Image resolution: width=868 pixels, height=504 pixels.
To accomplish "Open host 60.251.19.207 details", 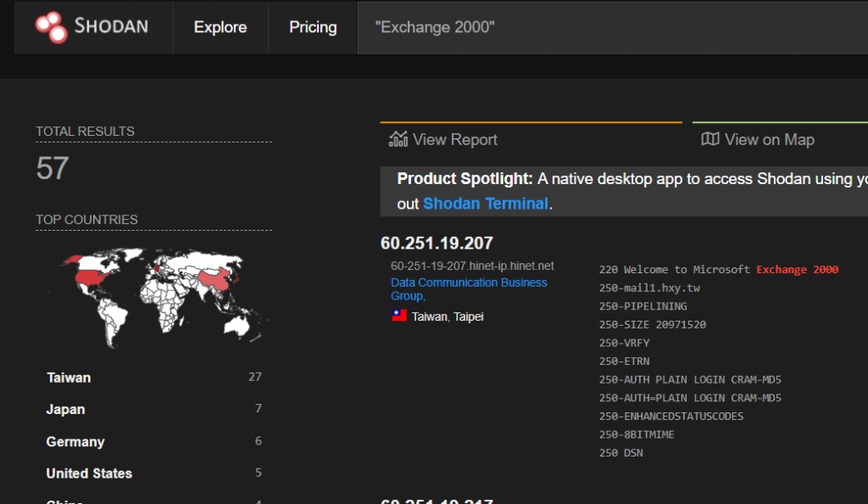I will click(437, 244).
